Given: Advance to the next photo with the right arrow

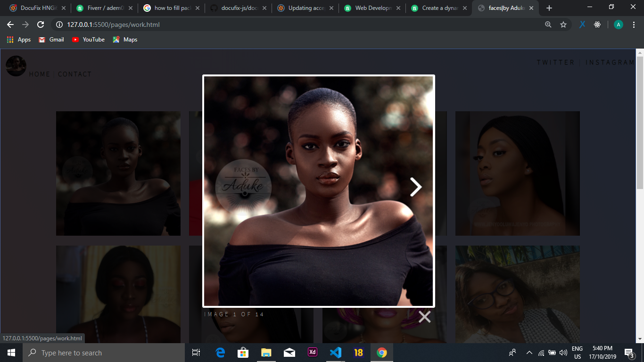Looking at the screenshot, I should 416,187.
